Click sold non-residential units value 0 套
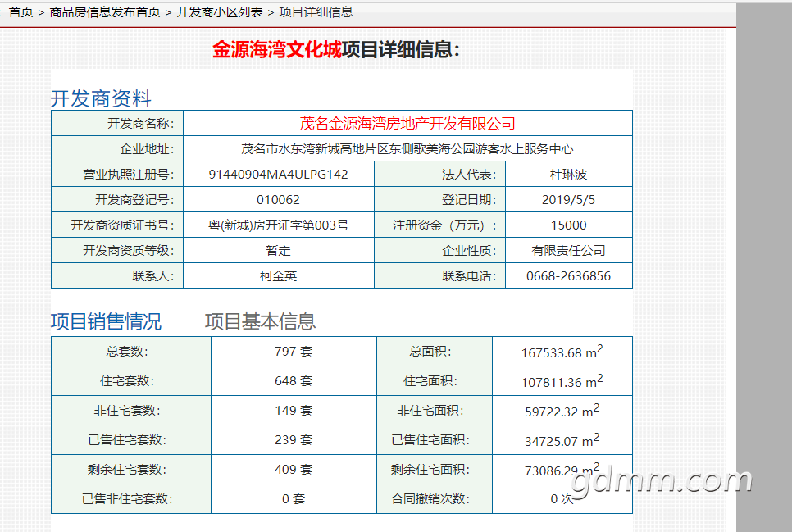Image resolution: width=792 pixels, height=532 pixels. click(x=294, y=499)
